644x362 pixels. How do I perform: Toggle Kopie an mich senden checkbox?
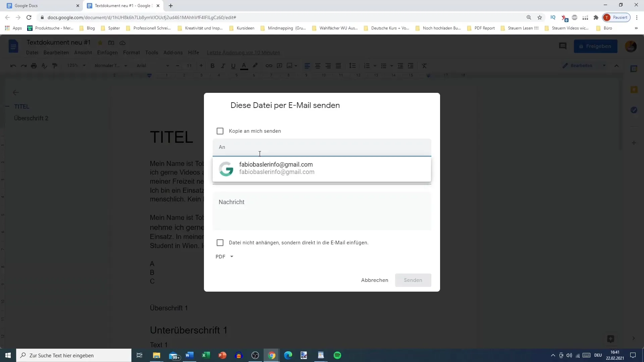(x=220, y=131)
